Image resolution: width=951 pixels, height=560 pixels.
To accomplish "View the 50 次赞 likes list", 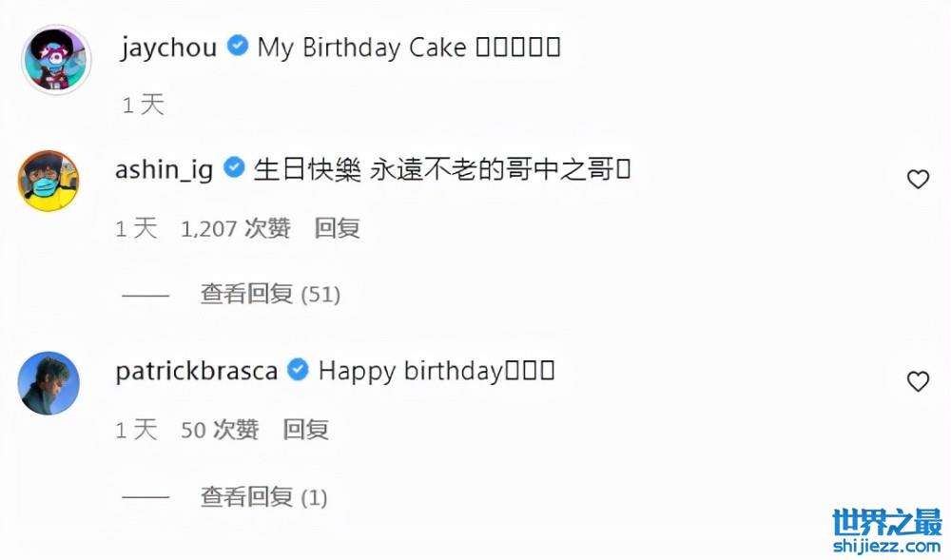I will 220,430.
